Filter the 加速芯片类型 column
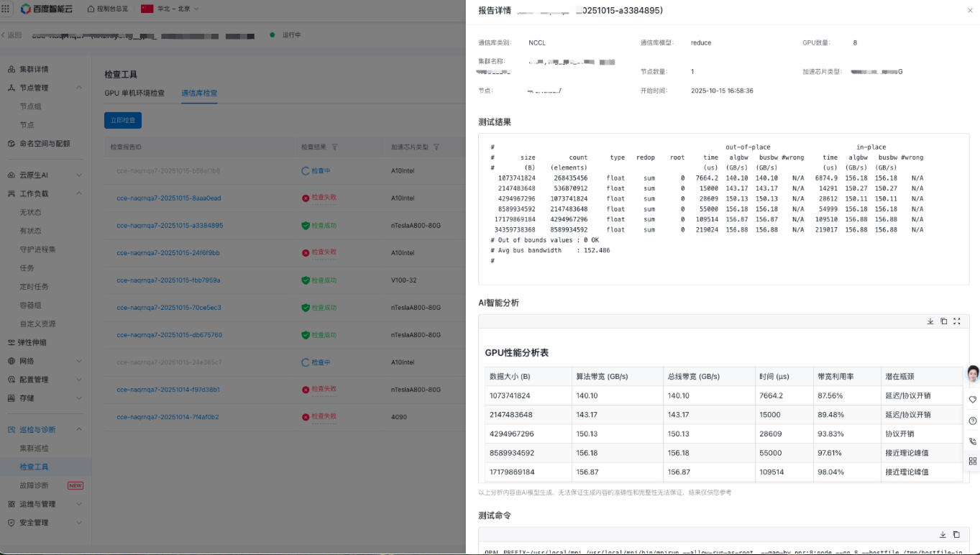 pyautogui.click(x=436, y=147)
